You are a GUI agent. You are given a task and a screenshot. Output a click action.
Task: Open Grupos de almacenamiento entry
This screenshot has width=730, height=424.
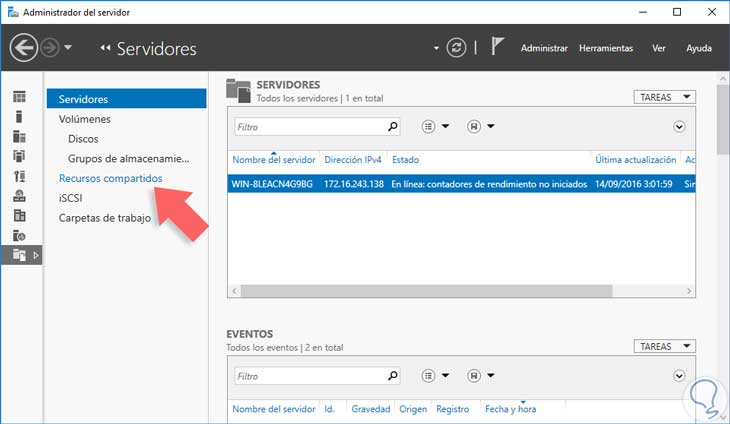128,159
